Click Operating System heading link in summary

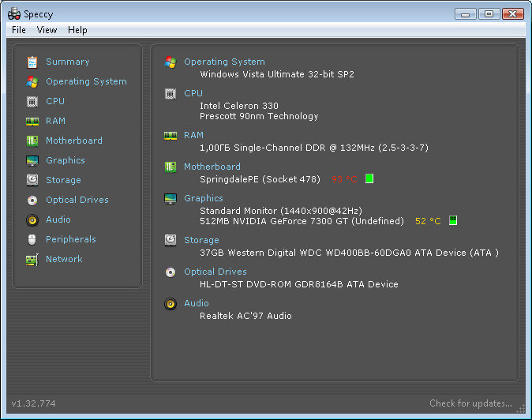pyautogui.click(x=224, y=62)
